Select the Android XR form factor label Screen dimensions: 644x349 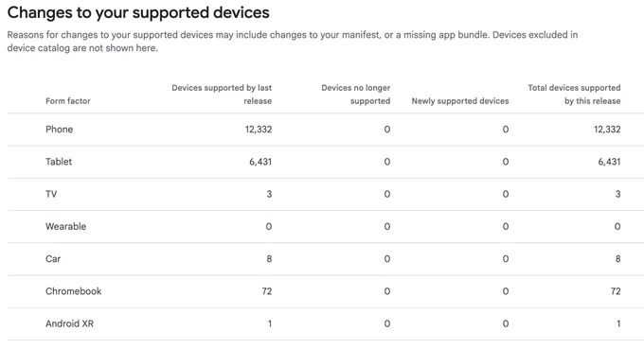tap(69, 323)
